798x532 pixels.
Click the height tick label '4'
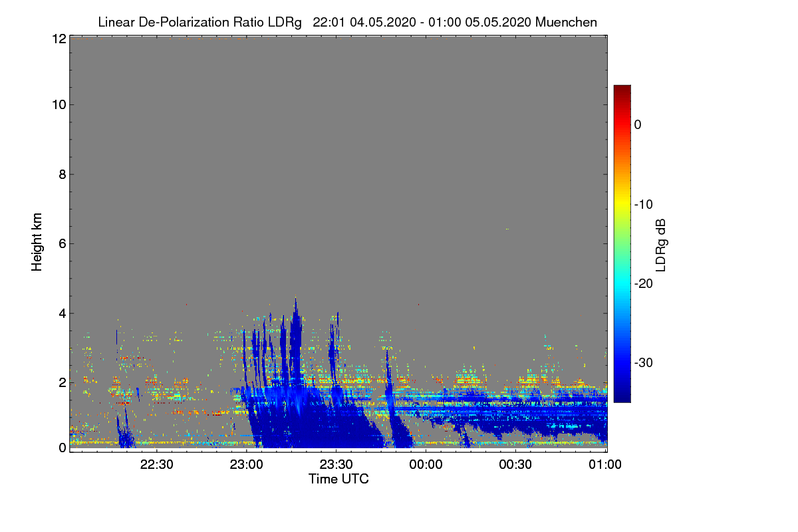(x=62, y=313)
